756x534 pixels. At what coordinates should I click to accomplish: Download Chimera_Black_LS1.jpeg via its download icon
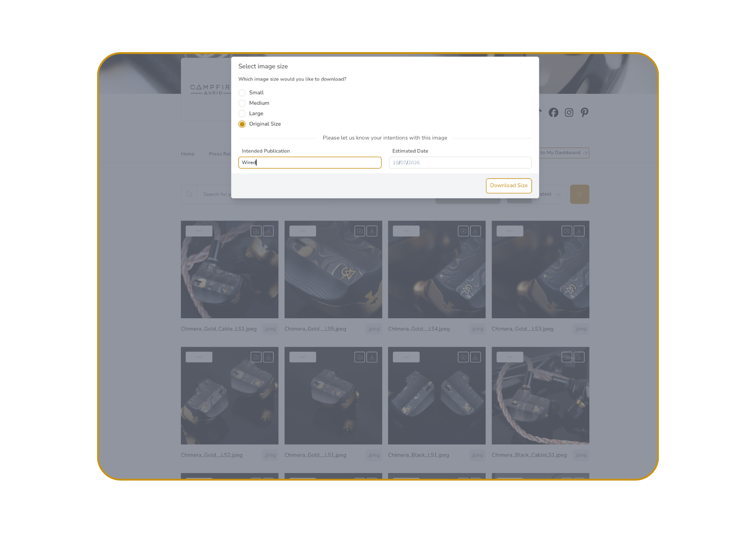tap(476, 357)
